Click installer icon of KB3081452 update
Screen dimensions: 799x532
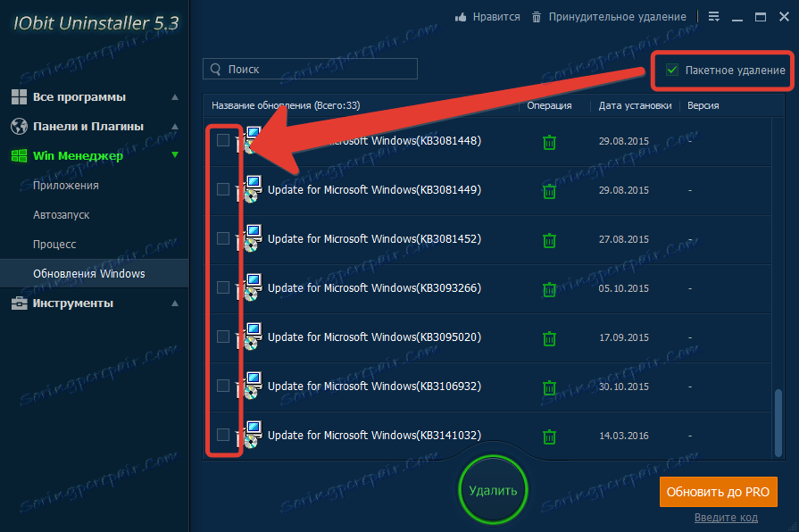pyautogui.click(x=251, y=238)
